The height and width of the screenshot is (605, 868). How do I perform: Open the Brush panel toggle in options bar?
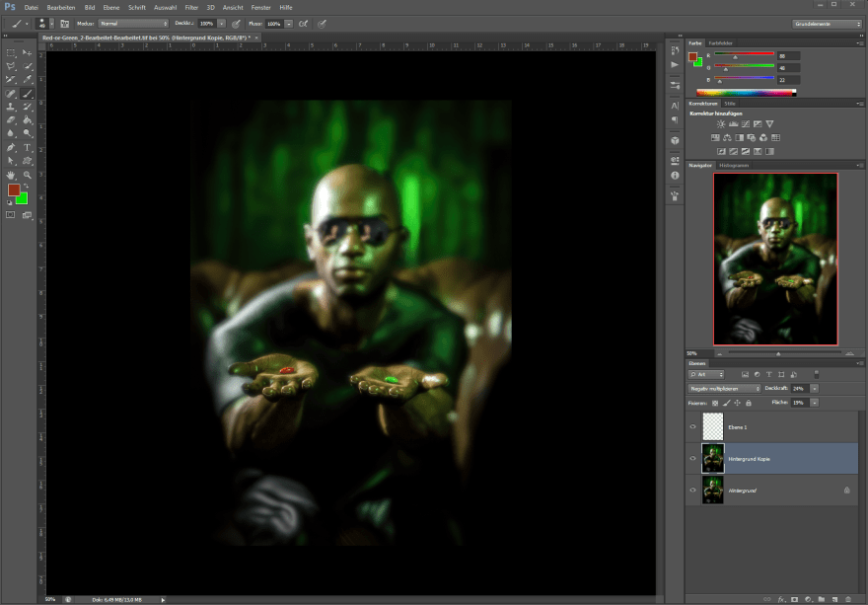click(65, 24)
